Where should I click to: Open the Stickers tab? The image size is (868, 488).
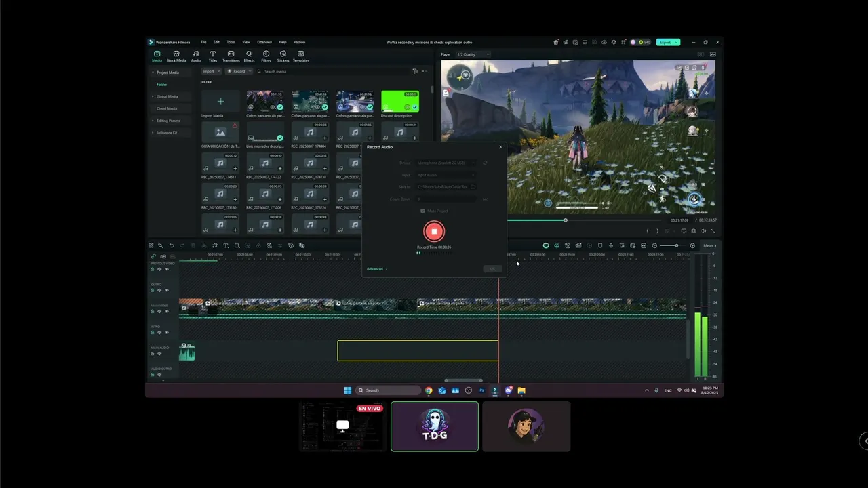(x=283, y=56)
